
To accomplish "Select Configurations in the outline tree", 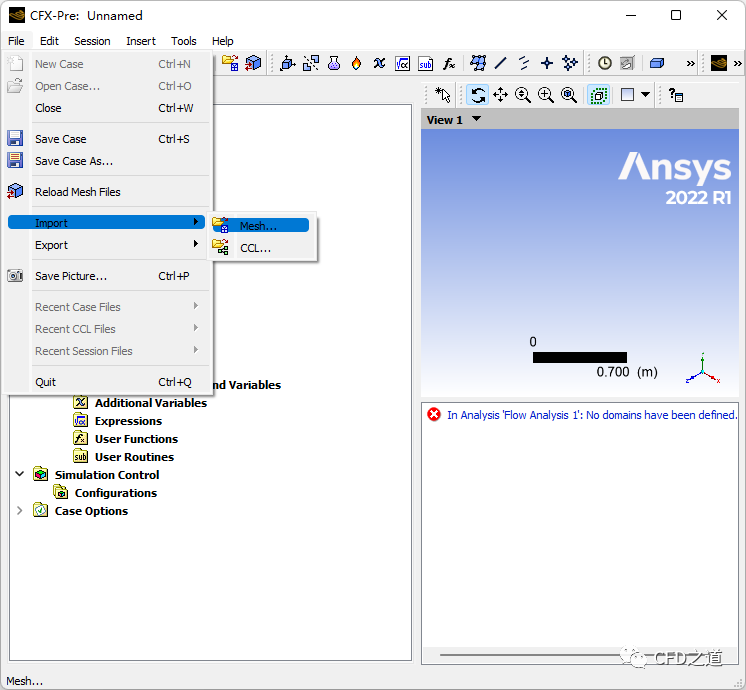I will 116,493.
